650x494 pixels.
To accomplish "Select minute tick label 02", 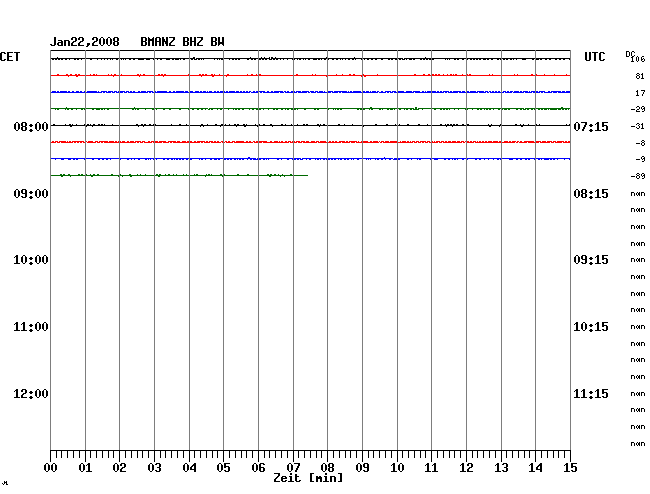I will pyautogui.click(x=119, y=468).
